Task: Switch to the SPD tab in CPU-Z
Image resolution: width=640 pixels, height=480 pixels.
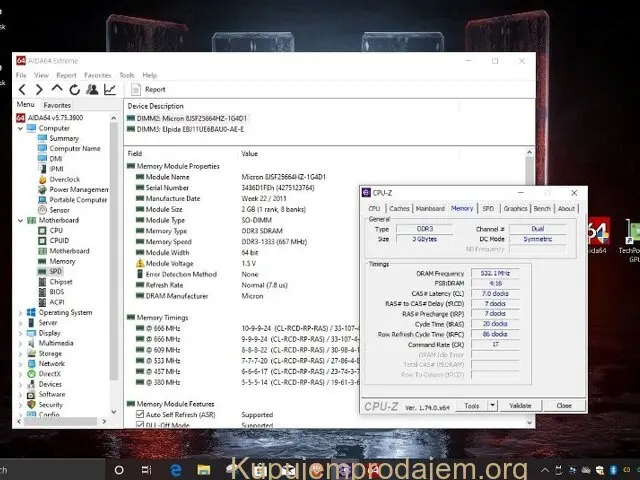Action: coord(488,209)
